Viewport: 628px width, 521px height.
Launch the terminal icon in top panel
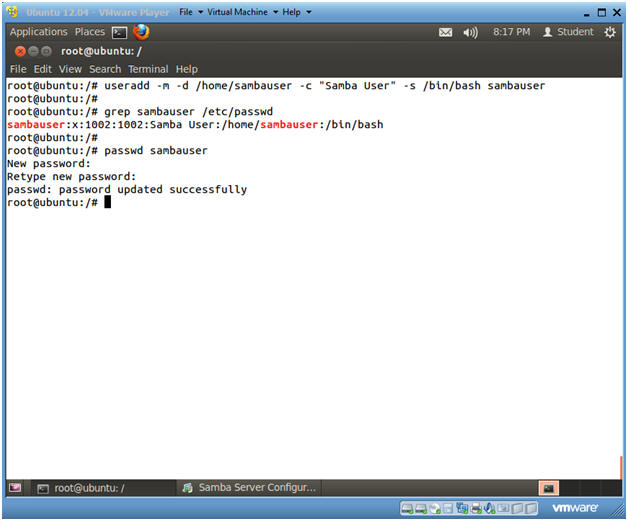[x=119, y=32]
